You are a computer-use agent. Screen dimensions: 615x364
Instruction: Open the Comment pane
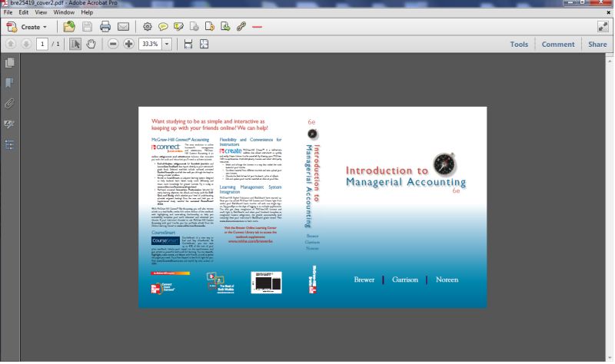(558, 45)
